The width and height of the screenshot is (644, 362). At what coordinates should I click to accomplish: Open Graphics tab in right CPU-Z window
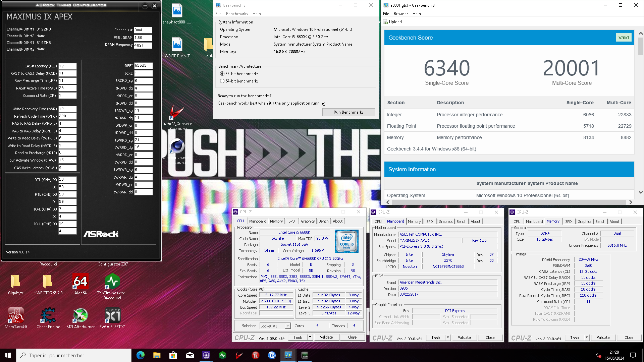(x=585, y=222)
